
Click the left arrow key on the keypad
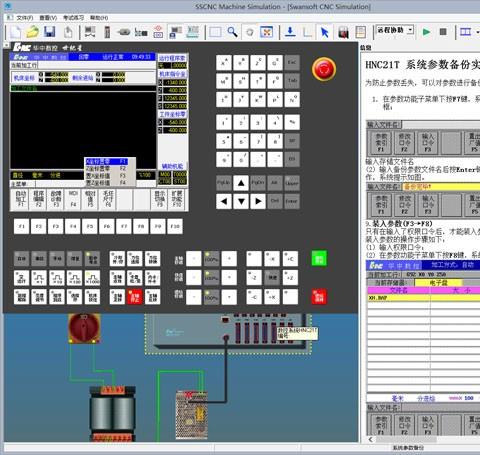tap(224, 201)
